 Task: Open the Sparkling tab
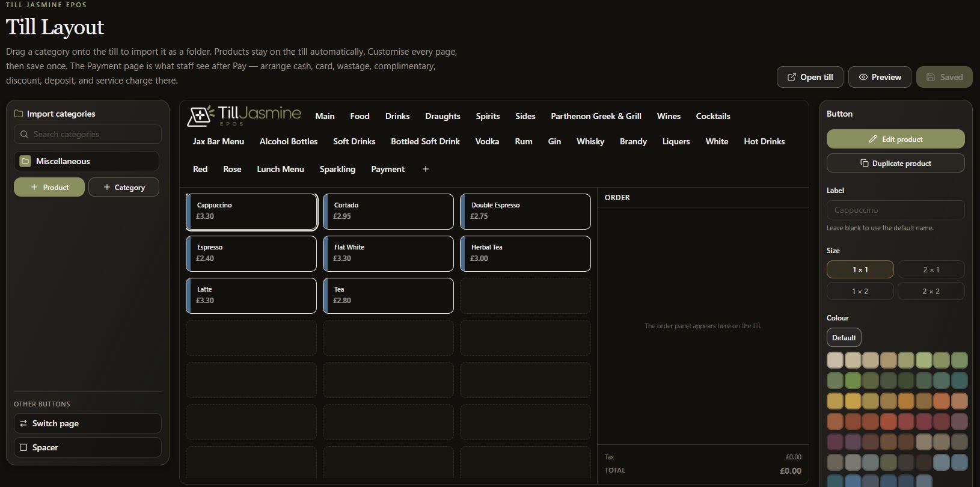[x=337, y=169]
